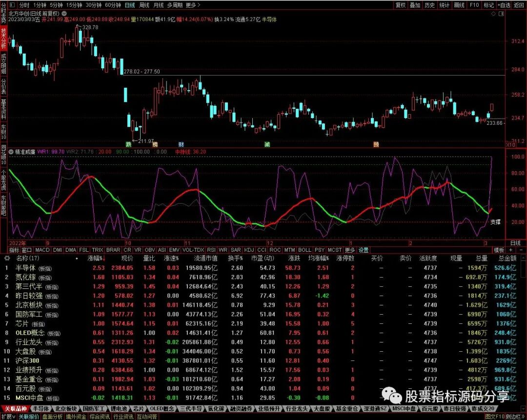The width and height of the screenshot is (527, 420).
Task: Expand the 扩展 menu at bottom left
Action: (x=8, y=417)
